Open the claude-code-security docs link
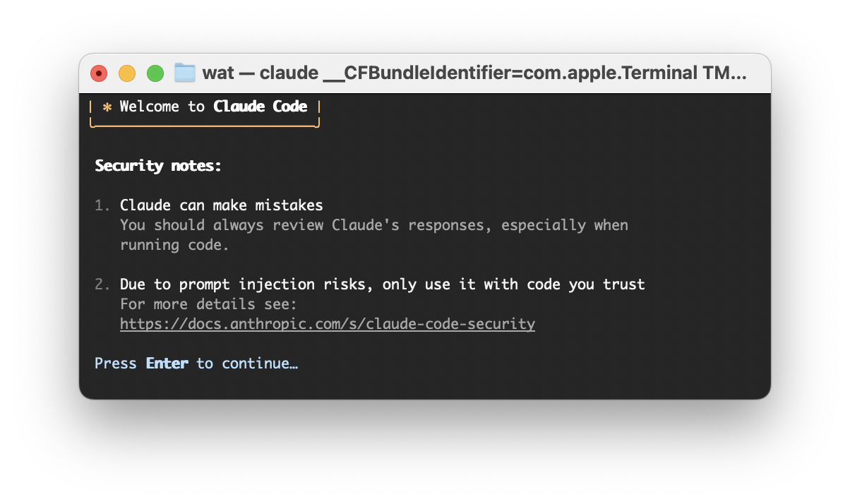 click(x=328, y=324)
